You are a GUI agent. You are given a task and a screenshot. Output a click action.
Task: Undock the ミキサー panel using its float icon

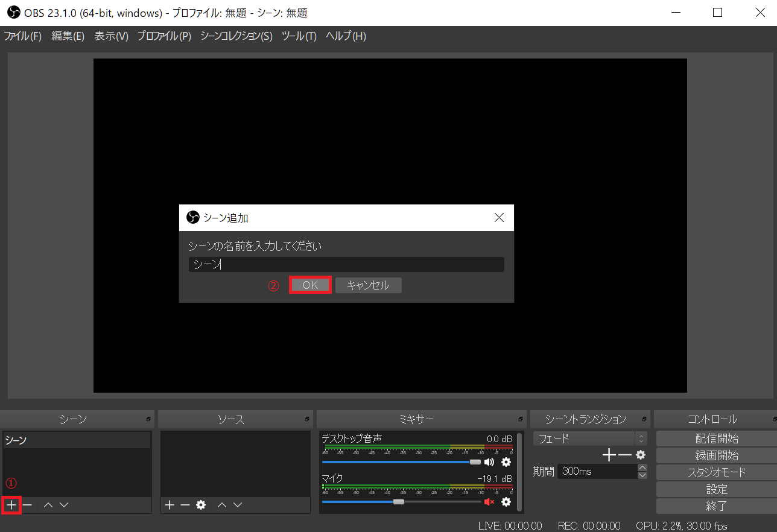(x=521, y=419)
